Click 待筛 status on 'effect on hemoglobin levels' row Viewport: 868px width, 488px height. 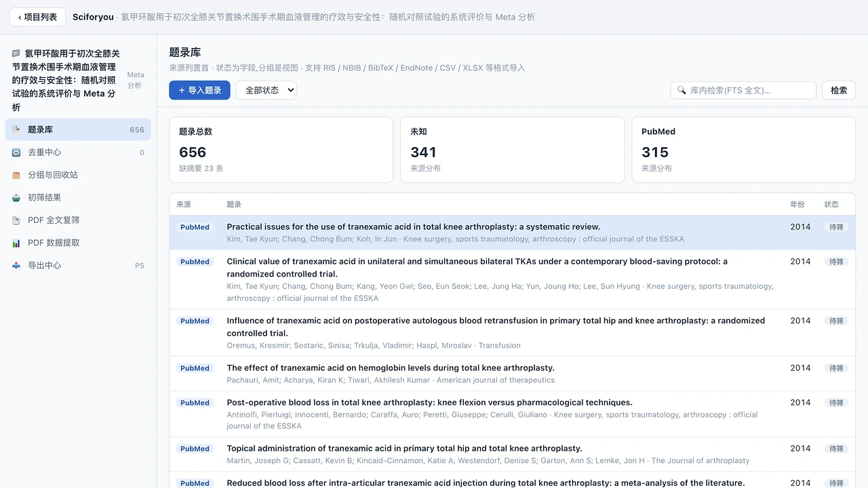click(x=836, y=368)
